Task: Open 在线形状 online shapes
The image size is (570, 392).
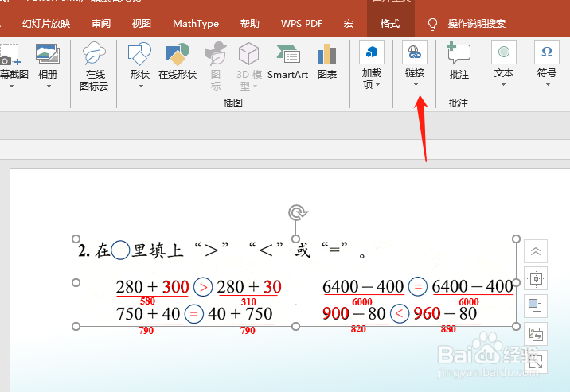Action: pos(178,61)
